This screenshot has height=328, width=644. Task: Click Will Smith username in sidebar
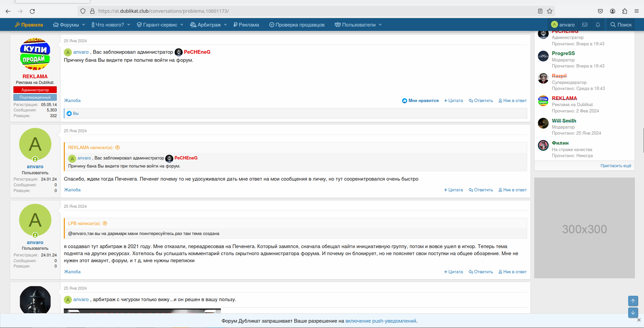(564, 121)
